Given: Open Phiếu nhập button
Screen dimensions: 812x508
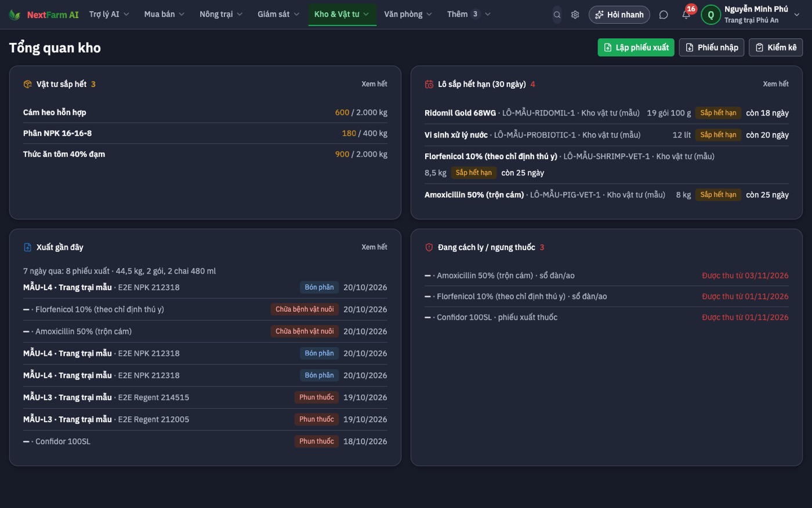Looking at the screenshot, I should tap(712, 48).
